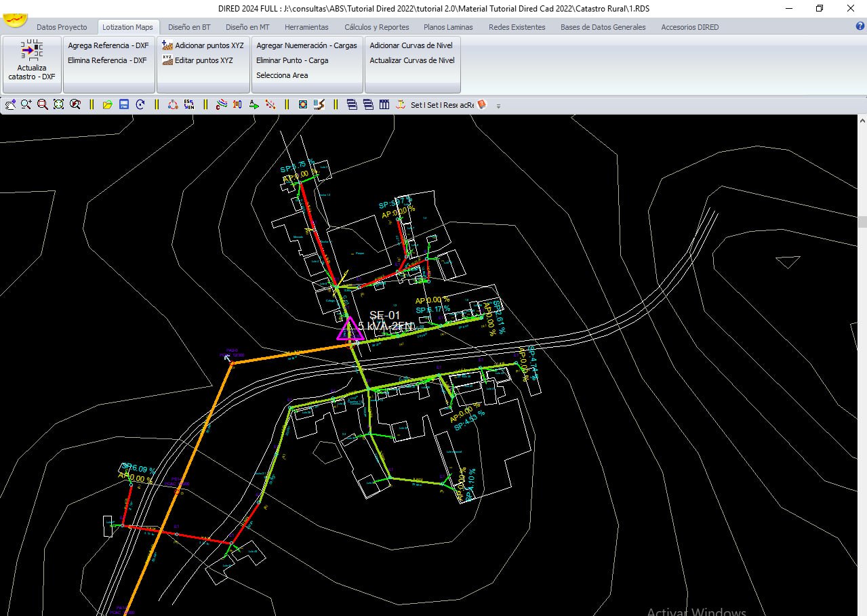Switch to Diseño en BT tab
Viewport: 867px width, 616px height.
coord(189,27)
